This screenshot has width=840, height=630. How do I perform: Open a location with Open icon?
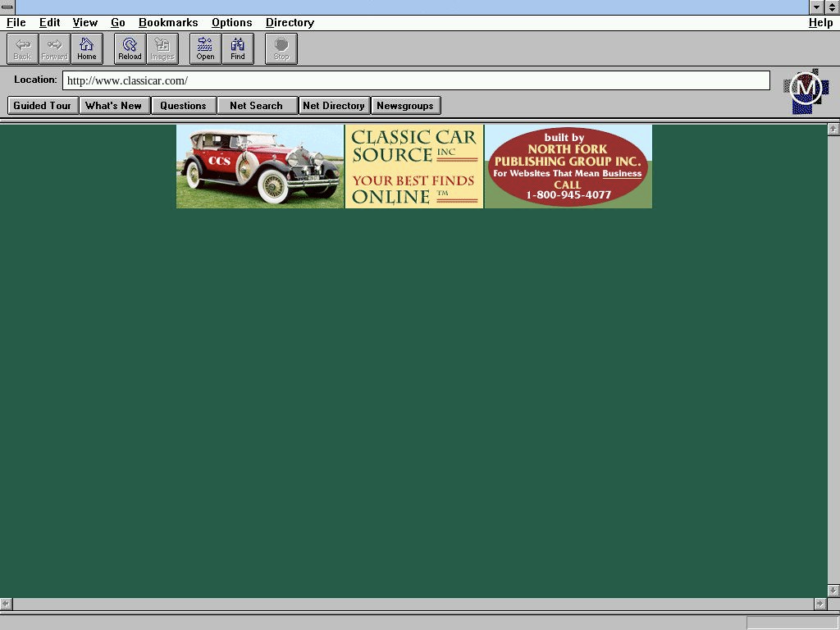point(205,48)
